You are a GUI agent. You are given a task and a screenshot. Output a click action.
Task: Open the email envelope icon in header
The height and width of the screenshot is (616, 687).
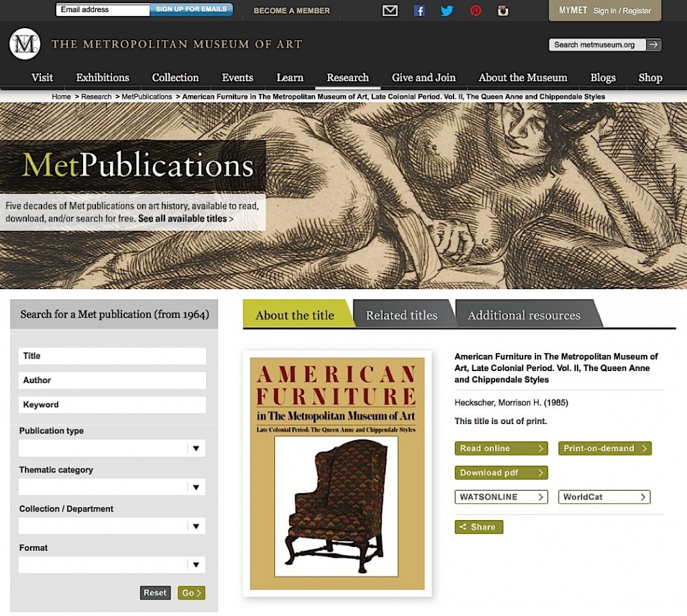point(390,11)
